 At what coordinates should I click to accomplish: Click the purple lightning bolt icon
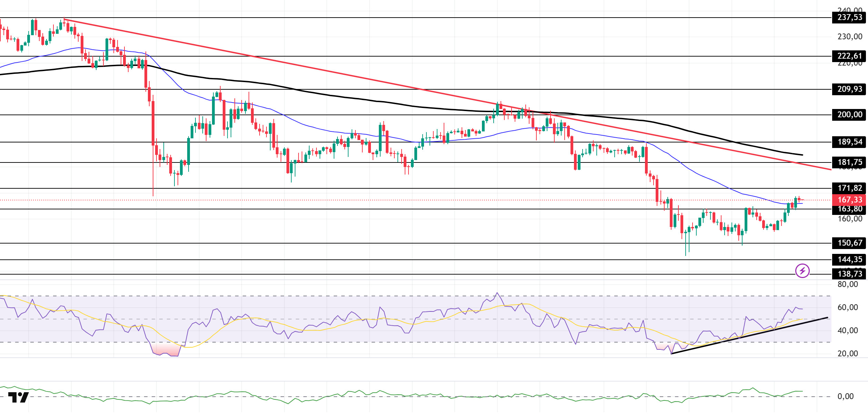click(802, 271)
